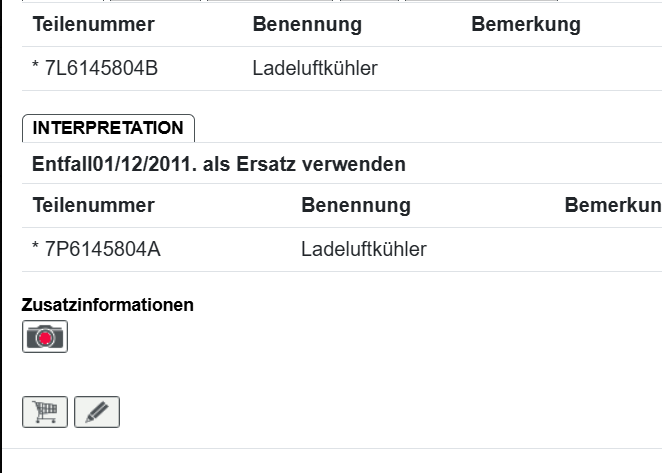Select replacement part number 7P6145804A

(101, 249)
